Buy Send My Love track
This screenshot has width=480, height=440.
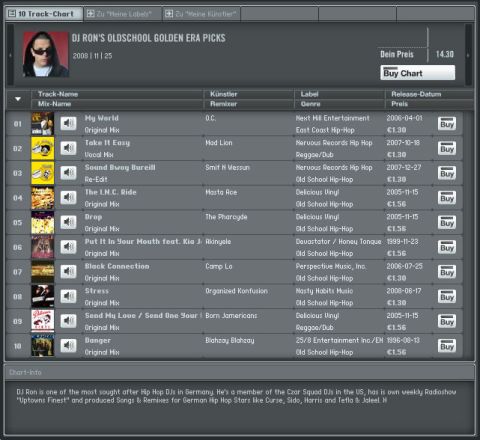tap(447, 321)
